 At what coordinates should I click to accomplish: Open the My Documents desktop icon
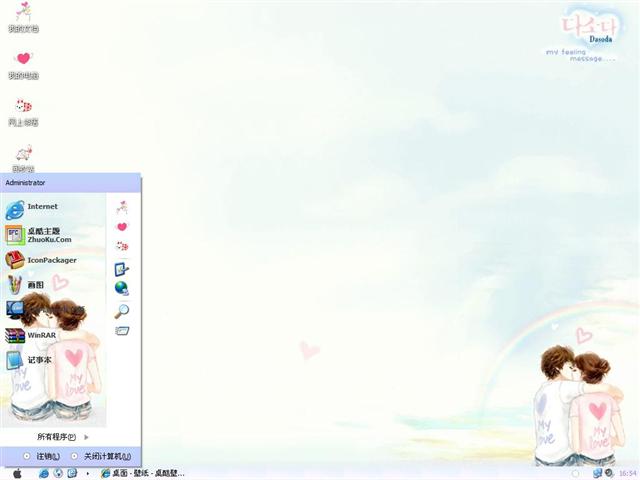tap(23, 17)
